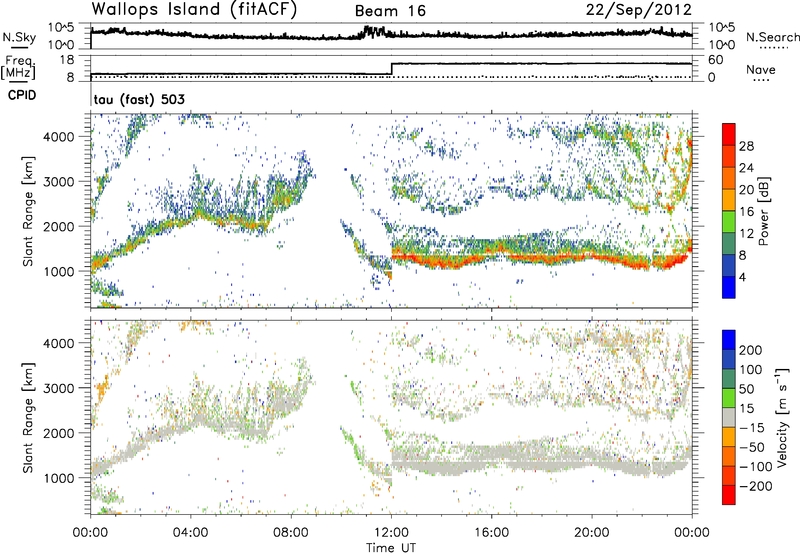Screen dimensions: 800x554
Task: Click the frequency step-up at 12:00
Action: click(391, 69)
